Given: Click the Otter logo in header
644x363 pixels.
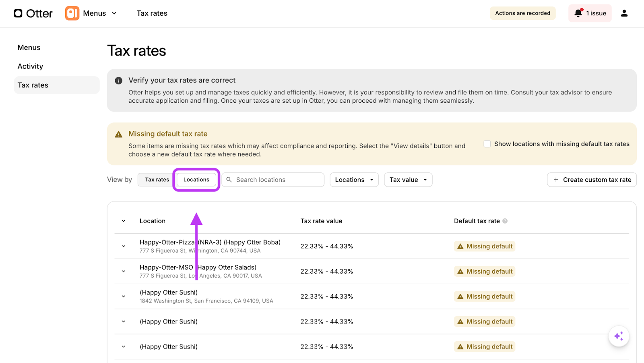Looking at the screenshot, I should tap(33, 13).
